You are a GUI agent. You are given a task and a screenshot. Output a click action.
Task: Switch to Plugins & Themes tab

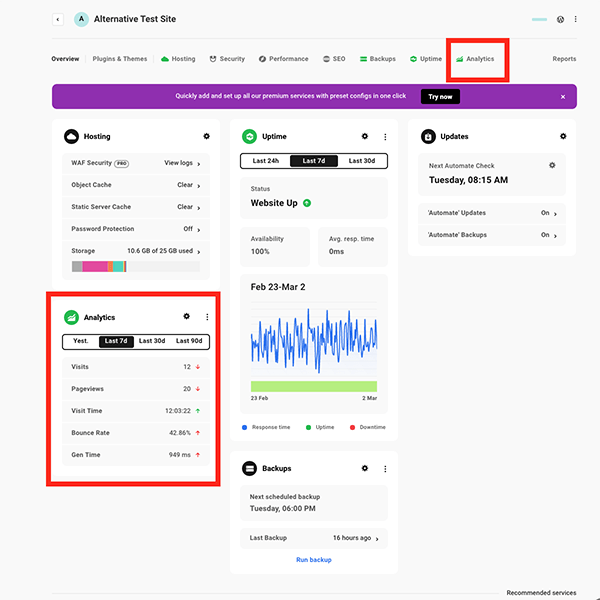(x=120, y=59)
